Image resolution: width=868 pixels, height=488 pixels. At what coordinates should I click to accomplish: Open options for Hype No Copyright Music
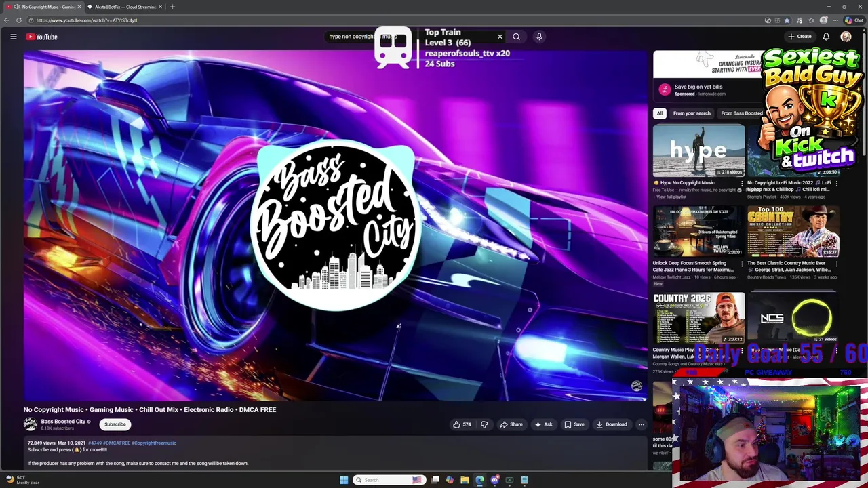tap(741, 183)
